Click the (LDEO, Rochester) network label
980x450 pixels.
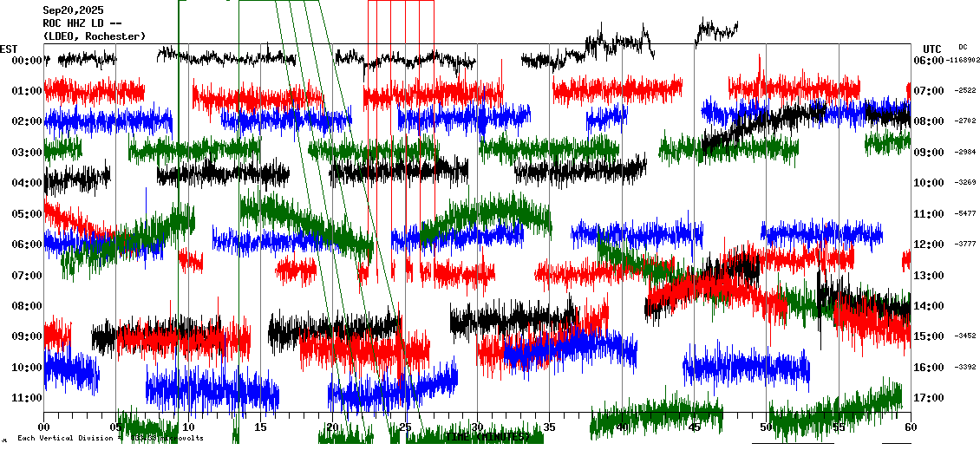(x=95, y=36)
